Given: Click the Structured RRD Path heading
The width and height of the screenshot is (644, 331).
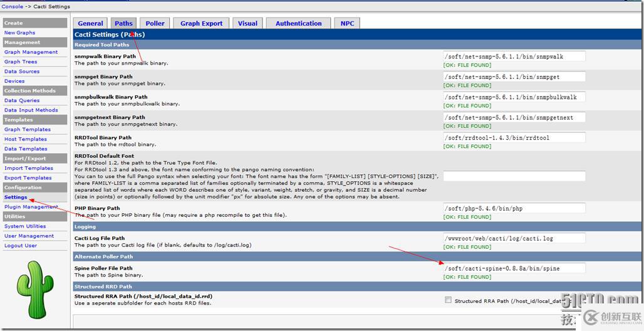Looking at the screenshot, I should click(x=103, y=286).
